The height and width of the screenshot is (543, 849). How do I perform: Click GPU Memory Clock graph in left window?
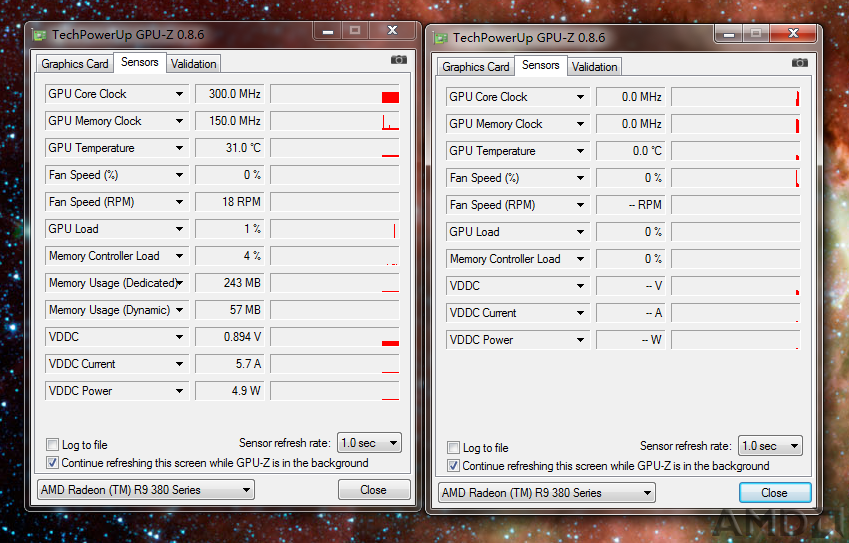click(x=335, y=121)
